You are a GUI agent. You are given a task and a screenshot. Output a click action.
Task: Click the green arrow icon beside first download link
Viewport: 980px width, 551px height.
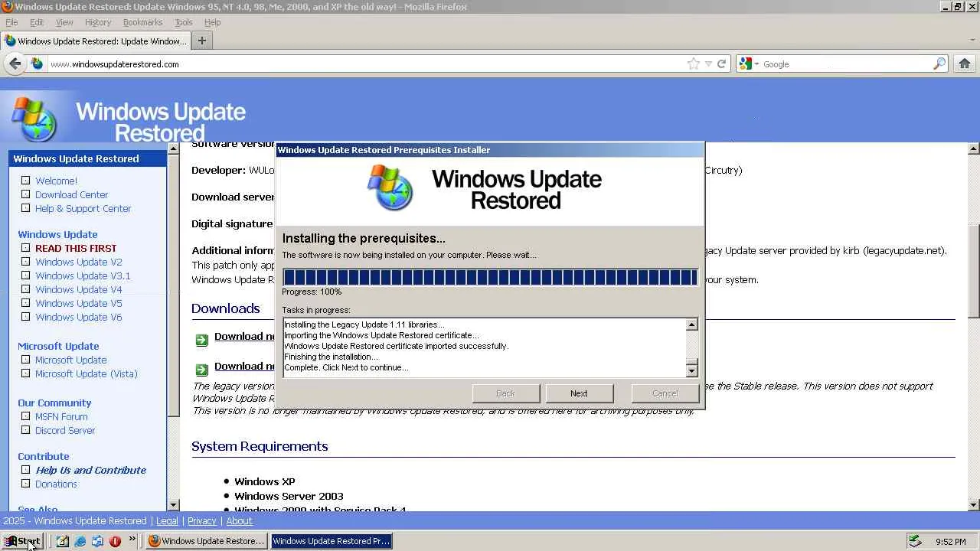click(201, 340)
